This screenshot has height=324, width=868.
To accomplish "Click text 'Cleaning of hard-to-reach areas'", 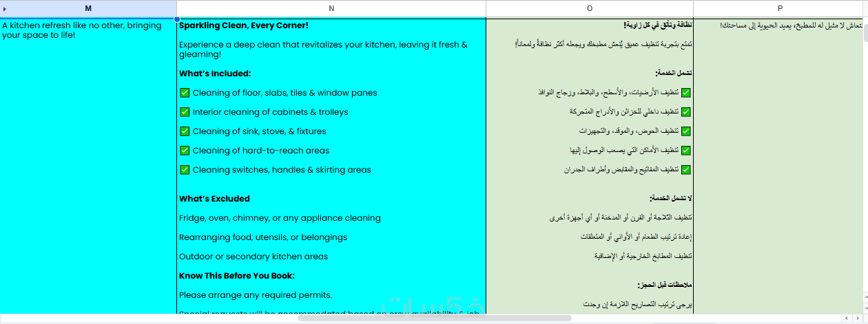I will [260, 151].
